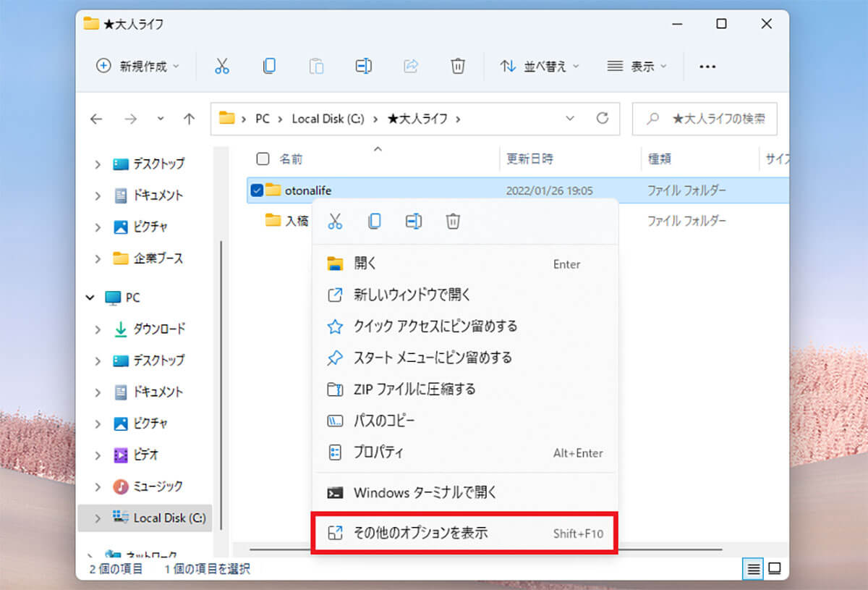
Task: Open the address bar history dropdown
Action: [x=570, y=119]
